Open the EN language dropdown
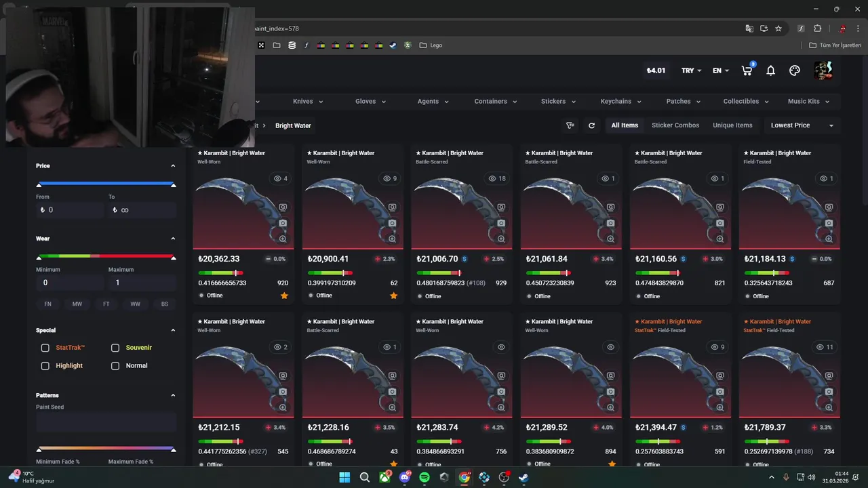This screenshot has width=868, height=488. coord(721,70)
